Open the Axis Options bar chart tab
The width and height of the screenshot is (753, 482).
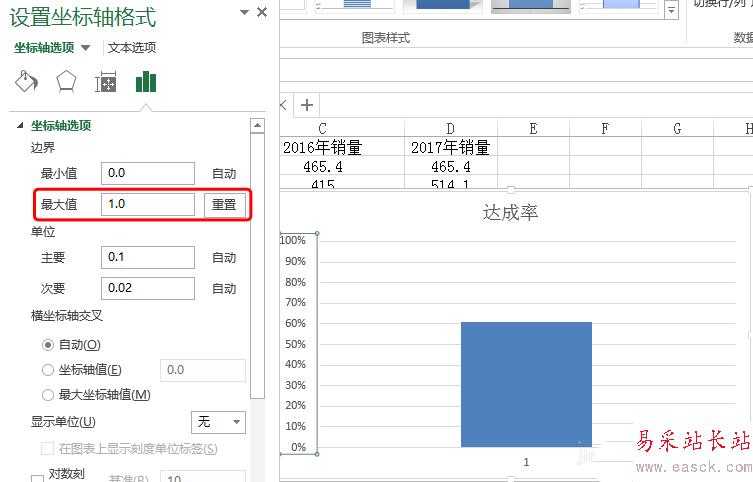tap(146, 82)
